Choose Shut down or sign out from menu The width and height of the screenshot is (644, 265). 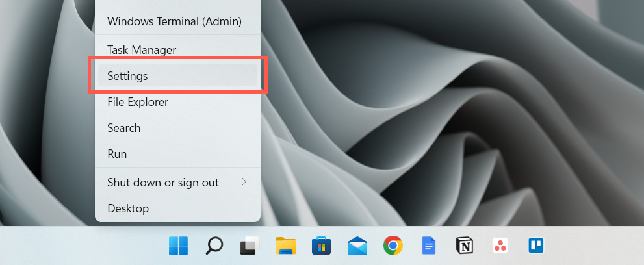pyautogui.click(x=178, y=182)
